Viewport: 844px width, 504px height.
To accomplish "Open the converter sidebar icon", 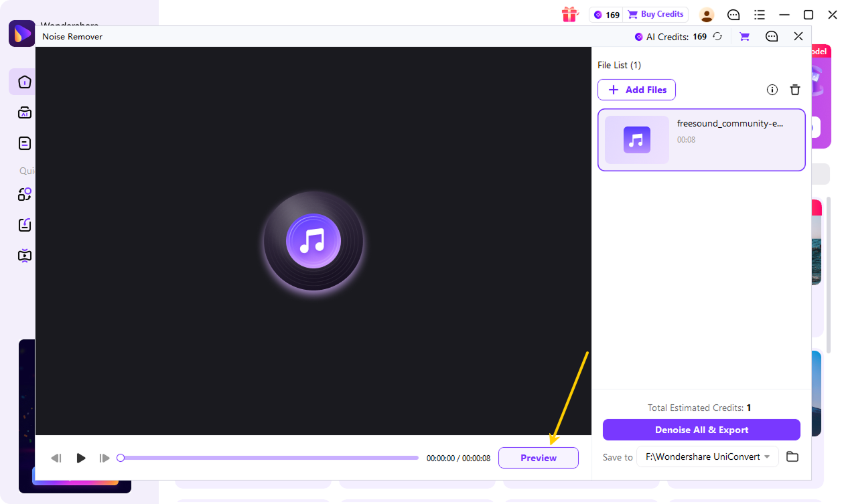I will click(x=25, y=194).
